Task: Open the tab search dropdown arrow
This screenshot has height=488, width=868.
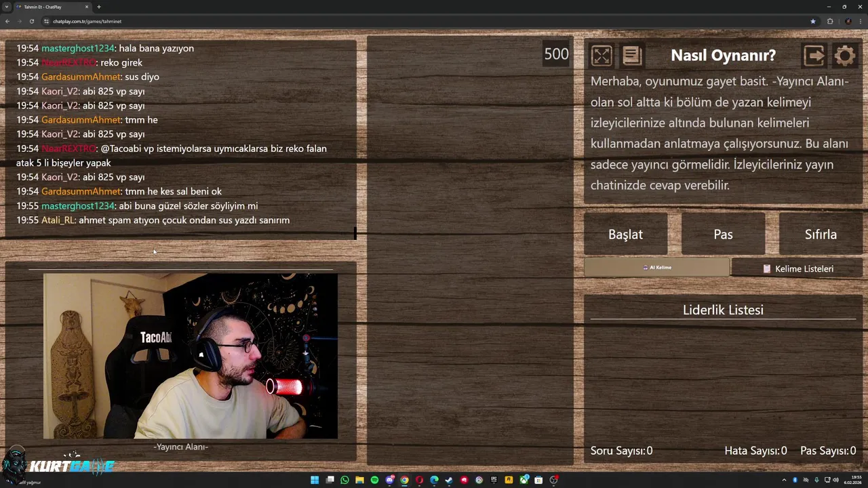Action: [x=7, y=7]
